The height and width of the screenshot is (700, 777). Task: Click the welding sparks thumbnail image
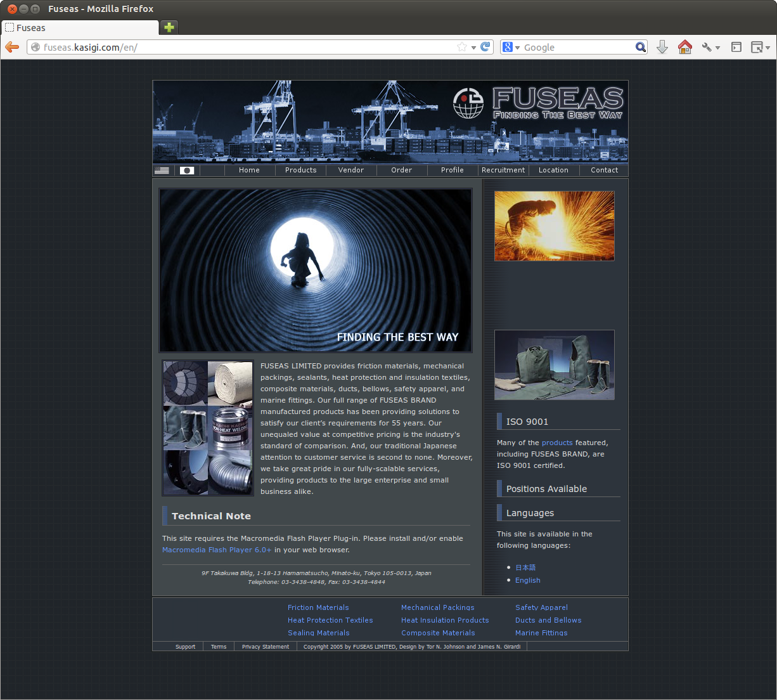(x=555, y=226)
